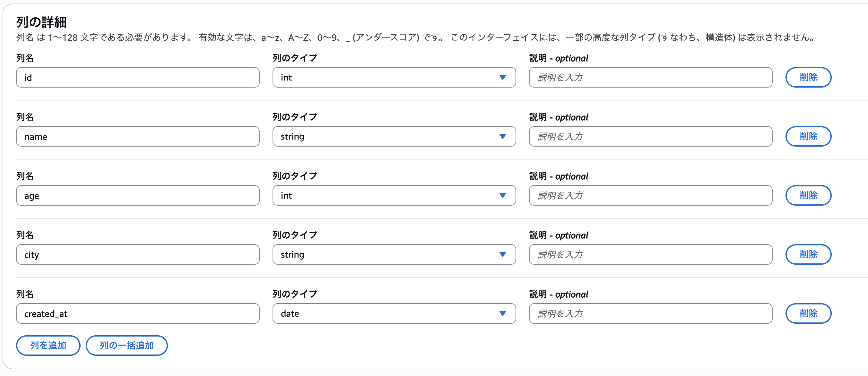The width and height of the screenshot is (868, 376).
Task: Click the 列を追加 button
Action: click(x=48, y=346)
